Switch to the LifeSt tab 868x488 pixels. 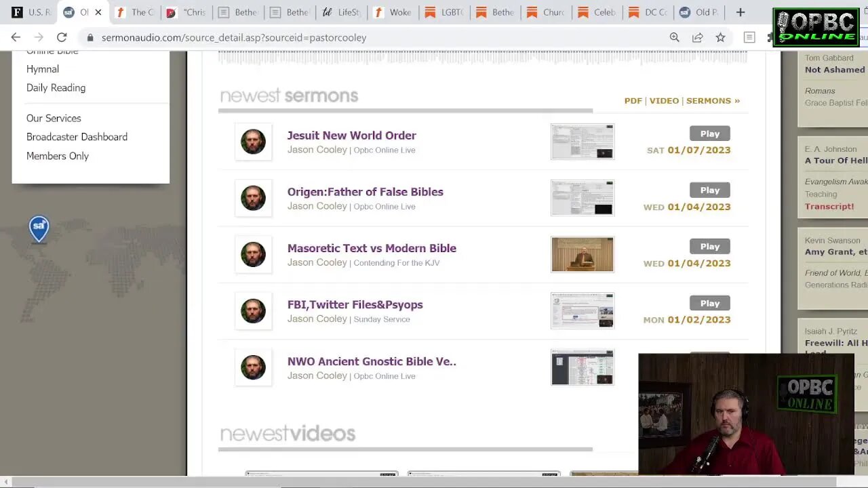(342, 12)
